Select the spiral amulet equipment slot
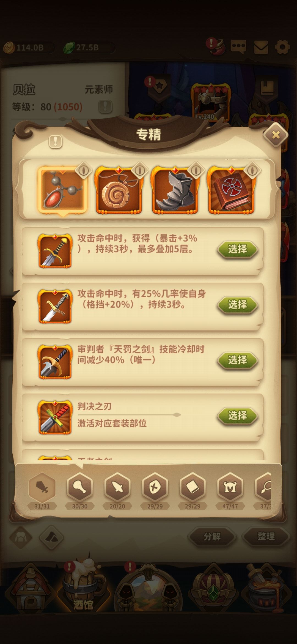Image resolution: width=297 pixels, height=644 pixels. click(x=119, y=190)
